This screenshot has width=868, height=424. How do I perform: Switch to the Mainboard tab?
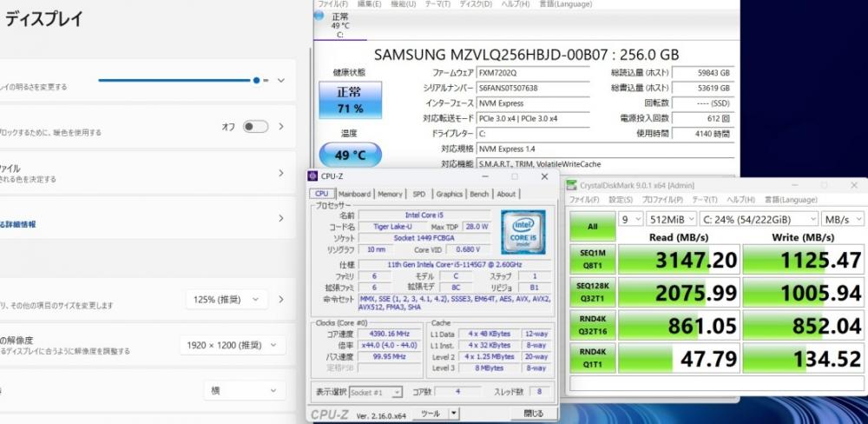tap(354, 194)
